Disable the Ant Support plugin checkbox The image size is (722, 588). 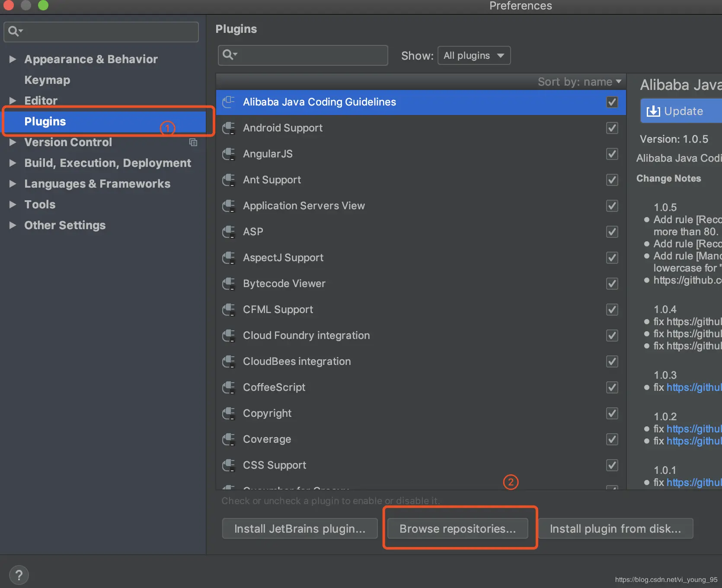point(612,180)
